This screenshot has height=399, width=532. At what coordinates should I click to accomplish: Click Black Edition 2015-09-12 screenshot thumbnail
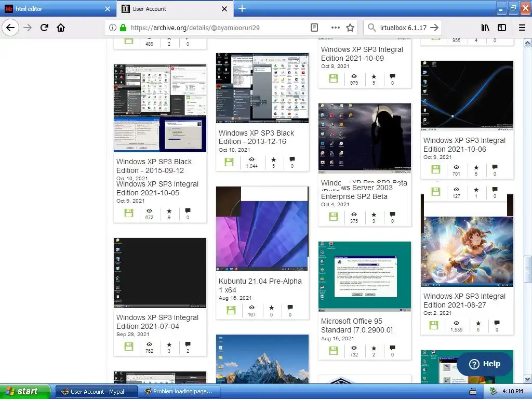(160, 108)
